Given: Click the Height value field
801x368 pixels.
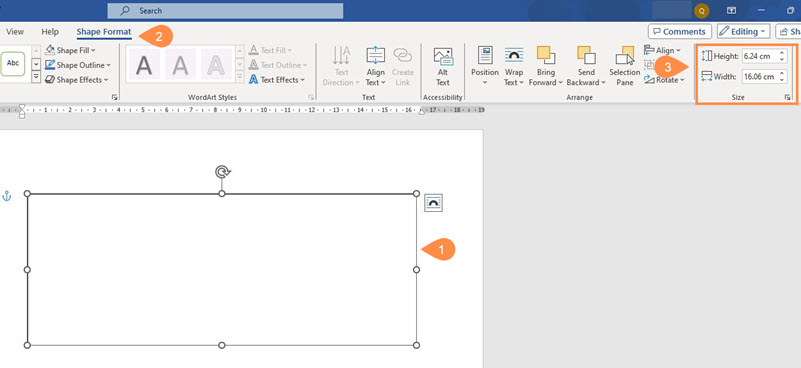Looking at the screenshot, I should click(x=760, y=56).
